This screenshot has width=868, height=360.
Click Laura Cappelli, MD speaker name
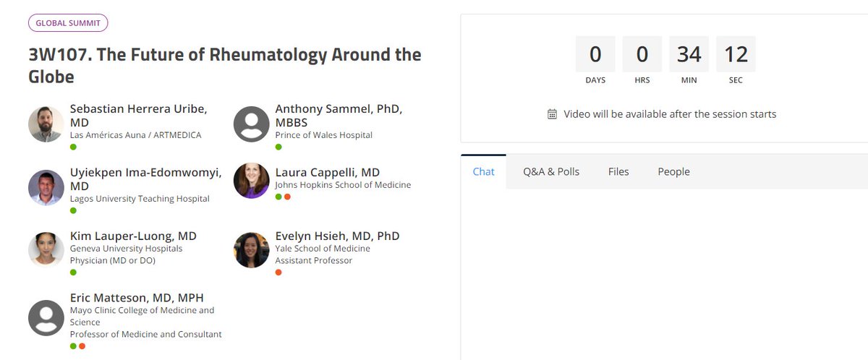click(x=328, y=172)
